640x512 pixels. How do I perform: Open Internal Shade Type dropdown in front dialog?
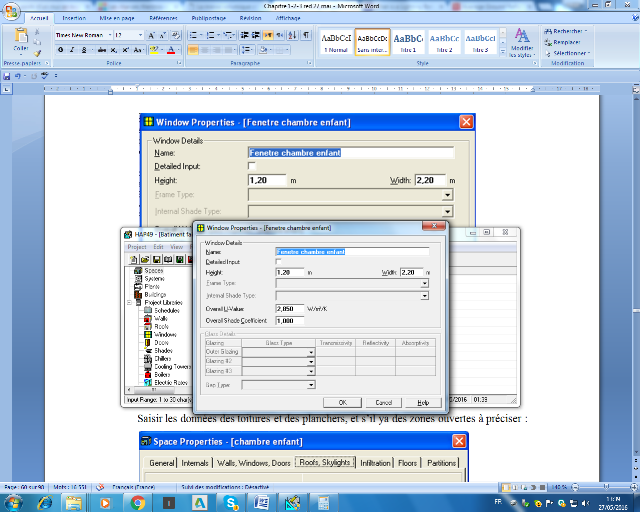(x=424, y=296)
